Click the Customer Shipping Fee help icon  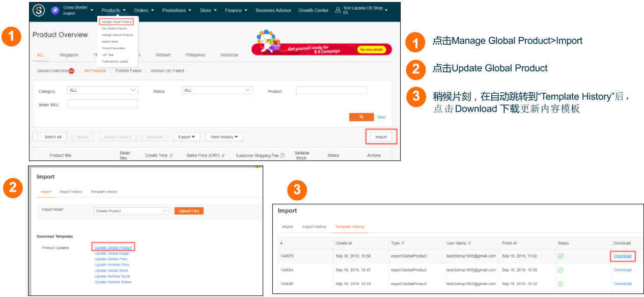(283, 155)
